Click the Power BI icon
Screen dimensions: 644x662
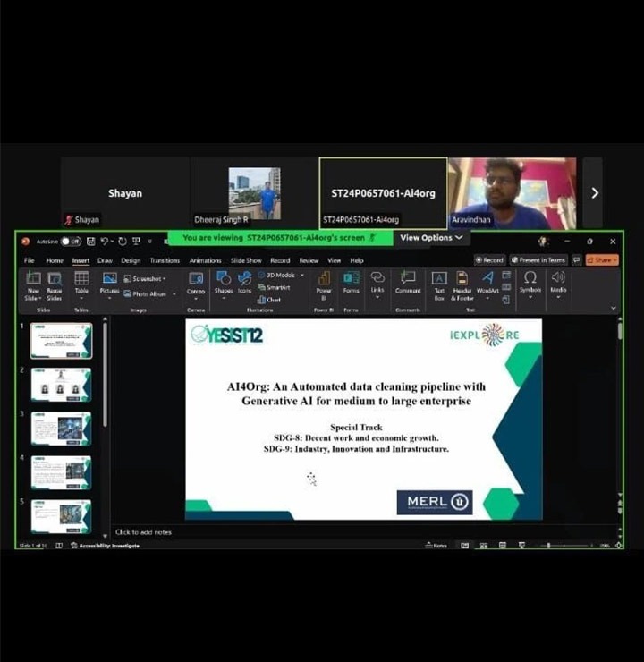(x=324, y=283)
